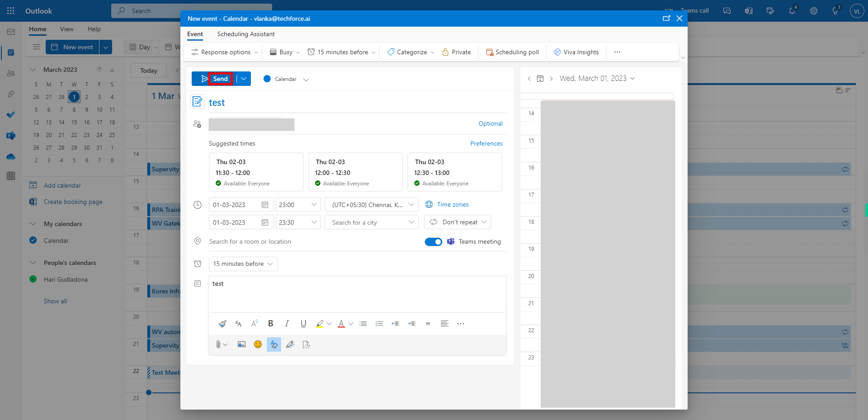Open the Home ribbon tab
This screenshot has width=868, height=420.
tap(38, 29)
